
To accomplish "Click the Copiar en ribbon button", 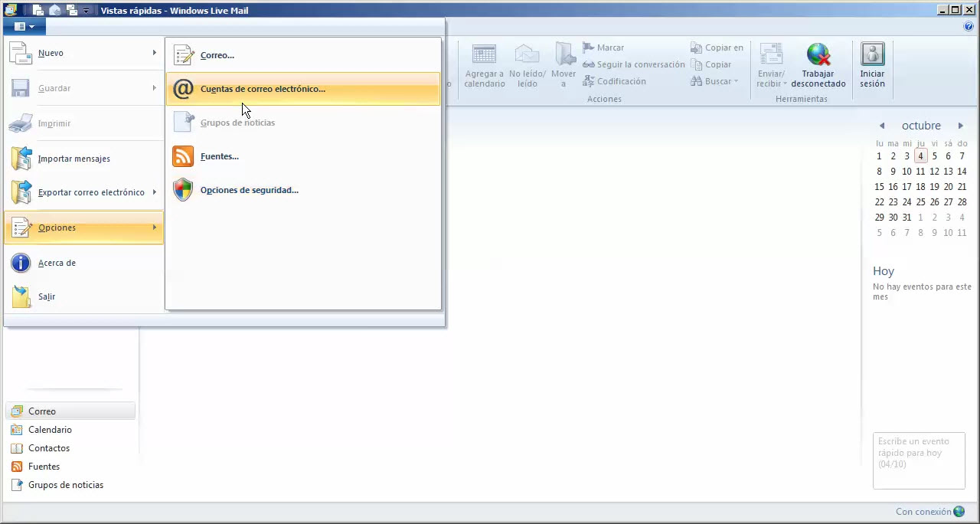I will [x=717, y=47].
